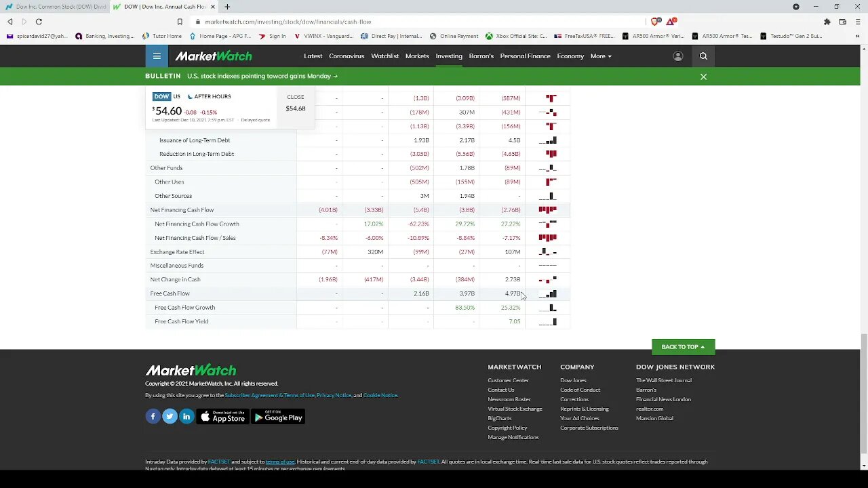Viewport: 868px width, 488px height.
Task: Open a new browser tab
Action: pyautogui.click(x=227, y=7)
